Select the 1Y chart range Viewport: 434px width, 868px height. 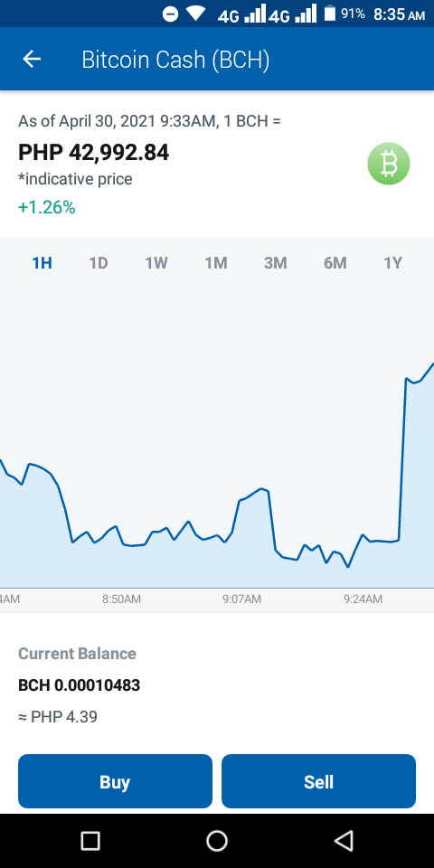pyautogui.click(x=393, y=263)
